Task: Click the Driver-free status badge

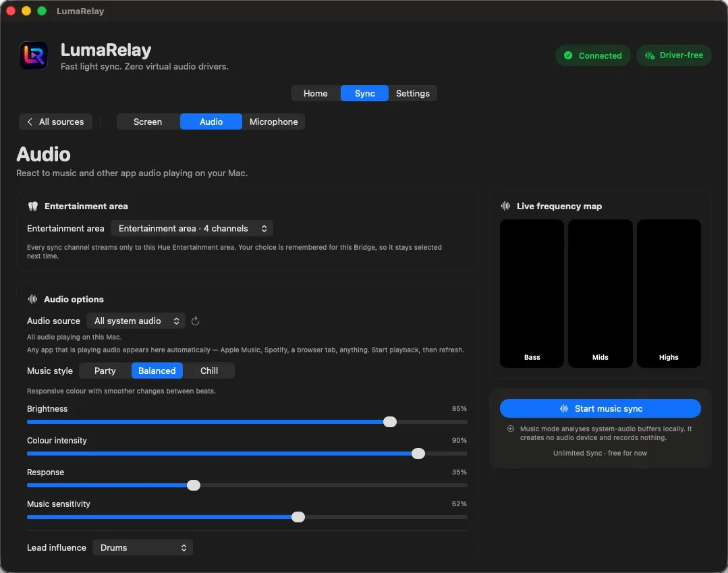Action: pos(673,55)
